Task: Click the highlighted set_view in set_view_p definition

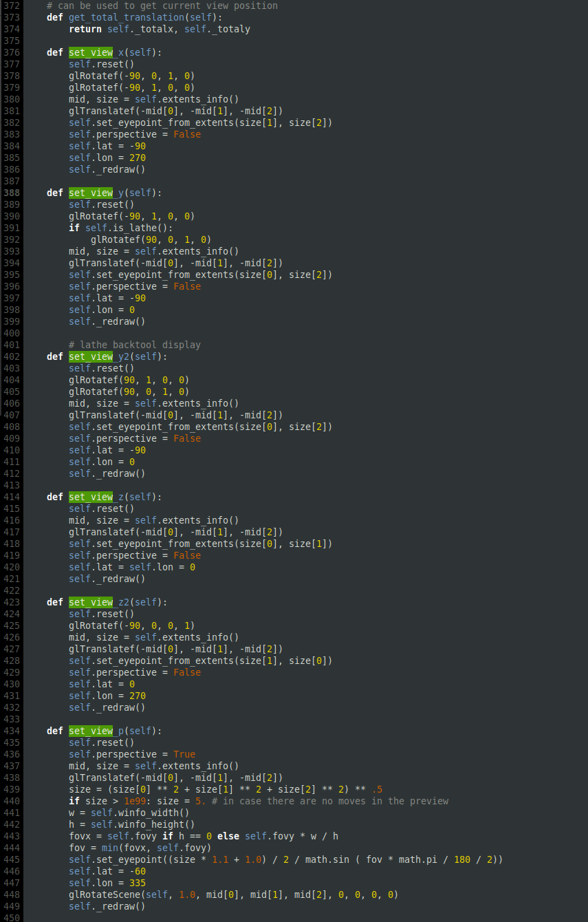Action: (x=91, y=731)
